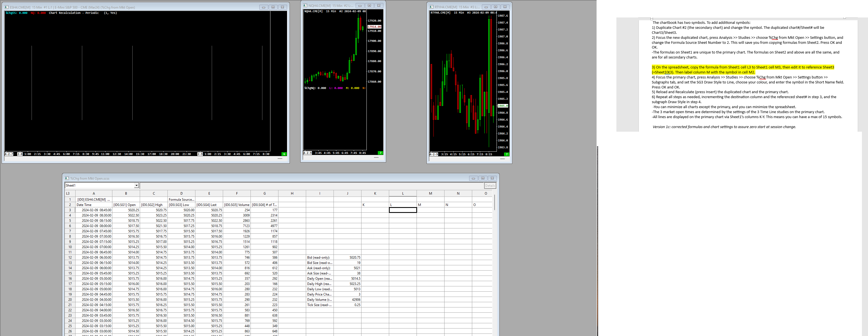This screenshot has width=868, height=336.
Task: Click green '7' box on RTYH4 chart
Action: (x=506, y=154)
